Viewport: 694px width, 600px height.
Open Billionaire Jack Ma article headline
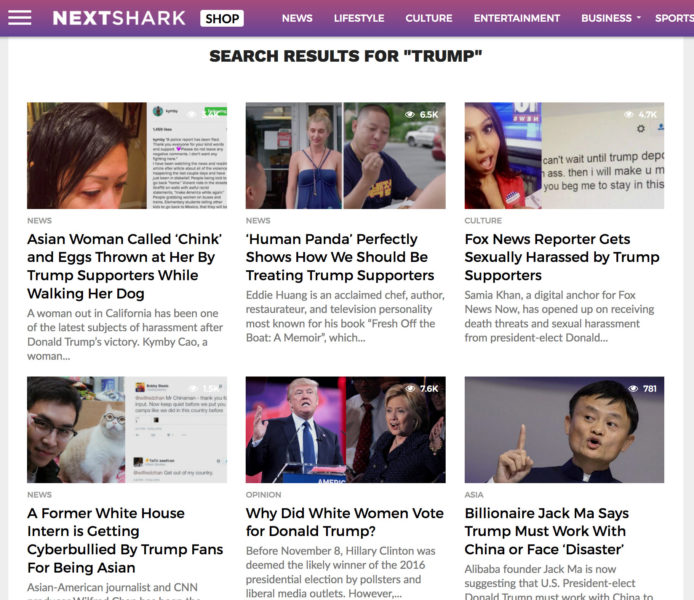pos(547,531)
